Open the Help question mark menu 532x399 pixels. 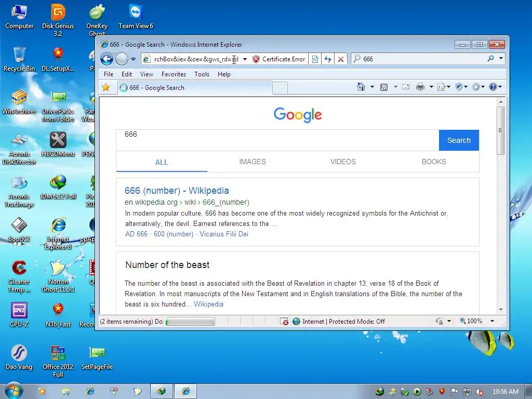[x=495, y=87]
